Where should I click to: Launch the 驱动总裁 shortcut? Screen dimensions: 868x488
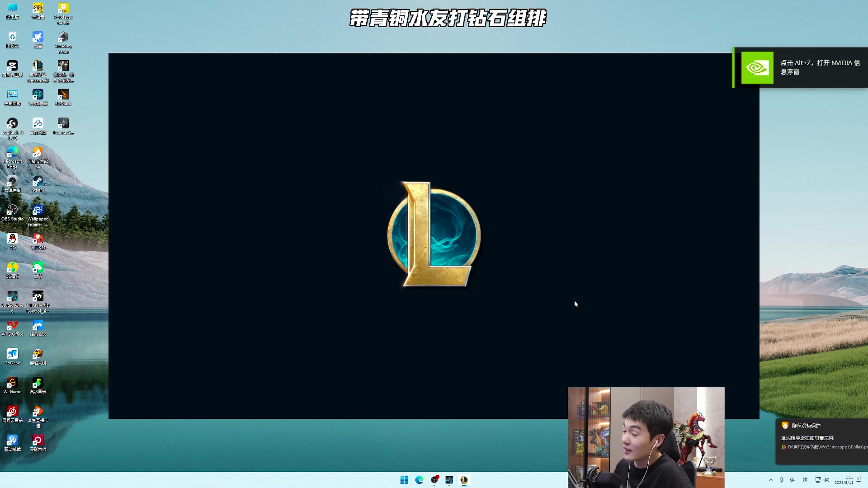click(12, 443)
